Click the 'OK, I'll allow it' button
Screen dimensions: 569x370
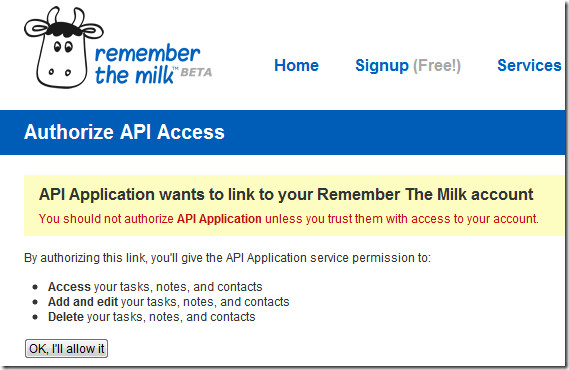[66, 349]
